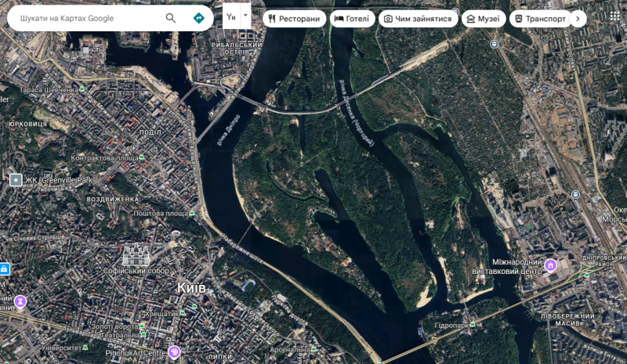Screen dimensions: 627x364
Task: Focus the Шукати на Картах Google field
Action: coord(86,18)
